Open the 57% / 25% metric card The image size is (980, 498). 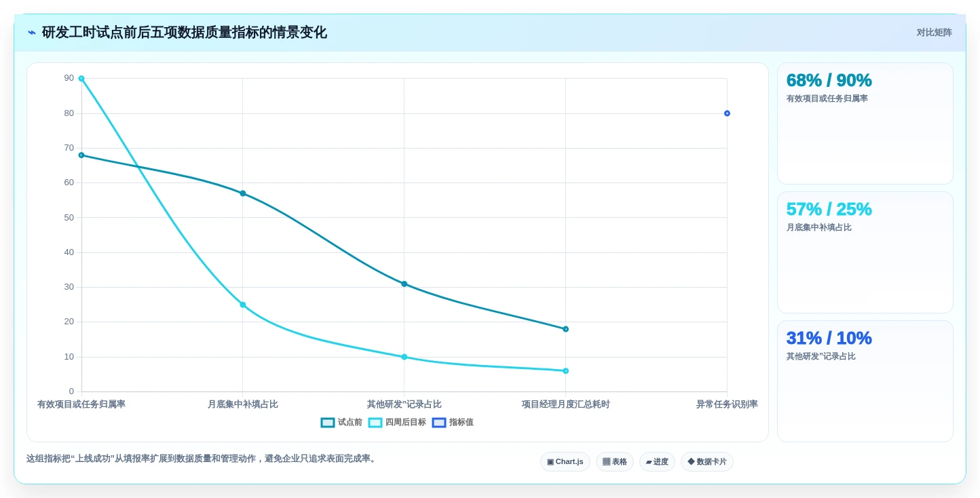point(865,252)
